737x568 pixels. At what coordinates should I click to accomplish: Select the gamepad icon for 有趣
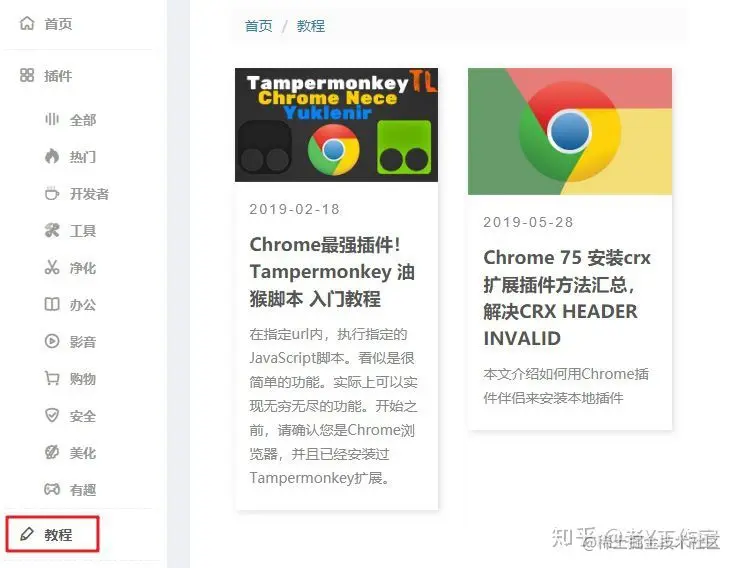point(52,489)
